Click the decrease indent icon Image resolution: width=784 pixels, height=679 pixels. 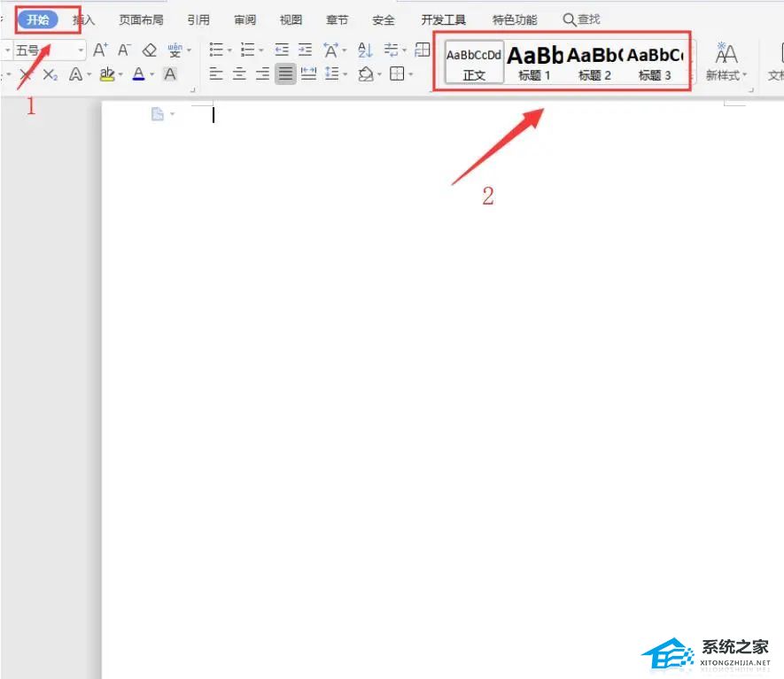[282, 50]
